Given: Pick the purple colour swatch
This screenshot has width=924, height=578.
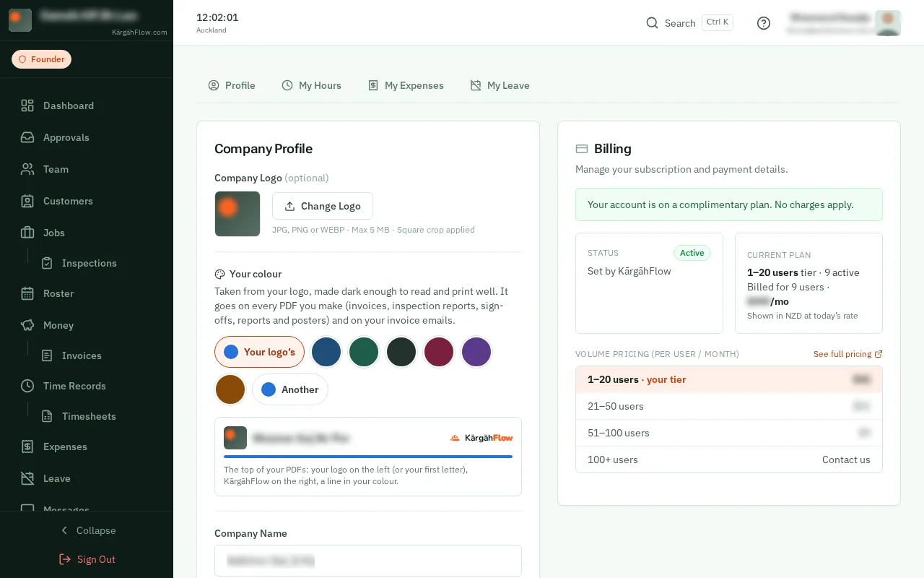Looking at the screenshot, I should (476, 352).
